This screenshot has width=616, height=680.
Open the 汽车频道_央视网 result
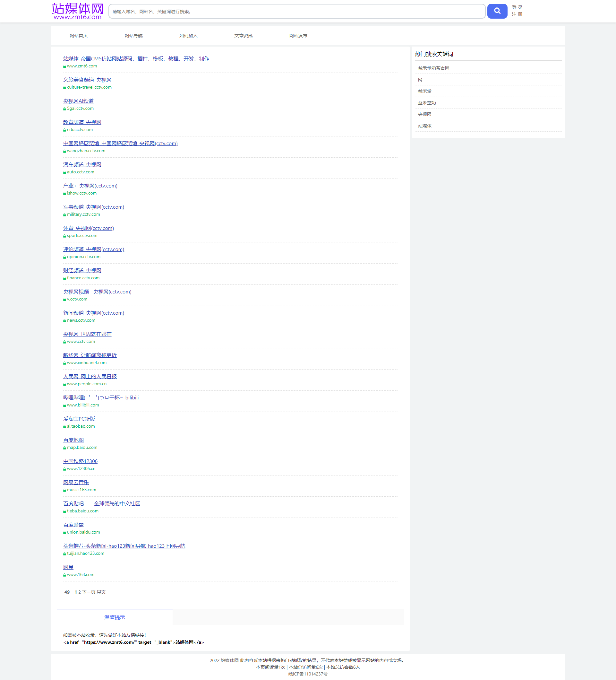82,165
